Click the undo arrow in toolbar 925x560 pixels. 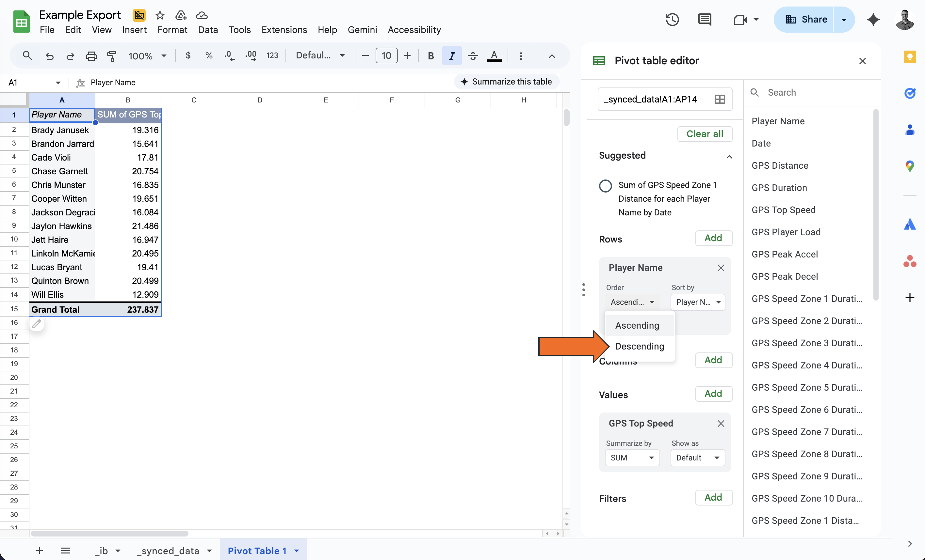(x=50, y=56)
